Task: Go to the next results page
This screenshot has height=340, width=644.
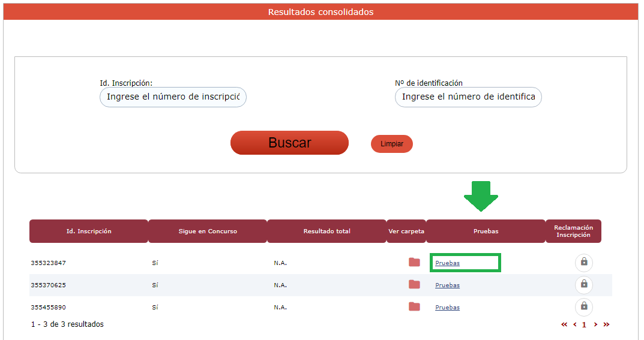Action: [x=595, y=324]
